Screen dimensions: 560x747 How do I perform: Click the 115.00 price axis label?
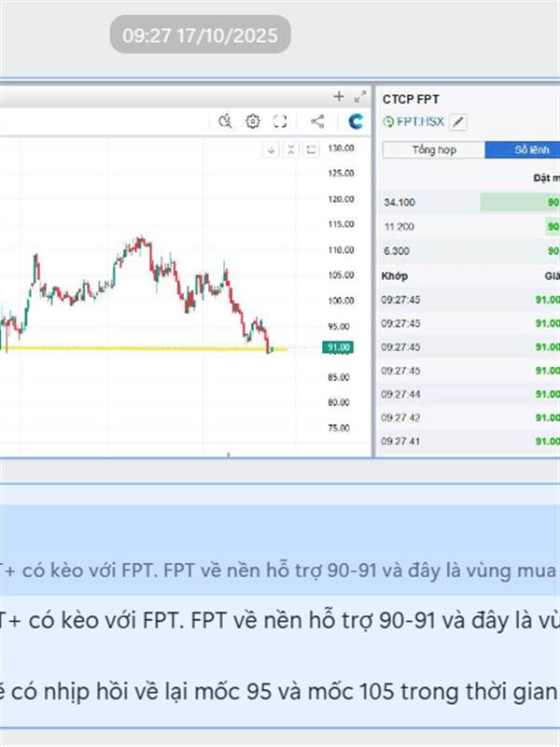(341, 224)
